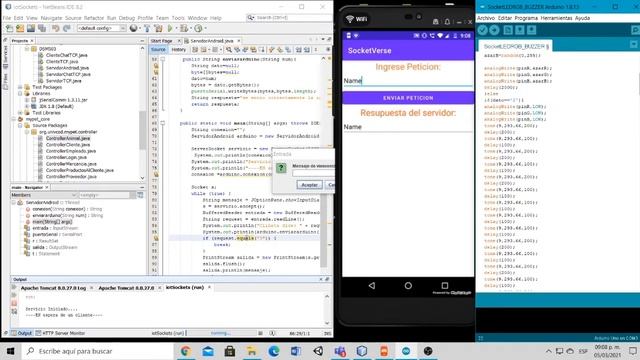The image size is (640, 360).
Task: Collapse Libraries folder in Projects tree
Action: (x=20, y=93)
